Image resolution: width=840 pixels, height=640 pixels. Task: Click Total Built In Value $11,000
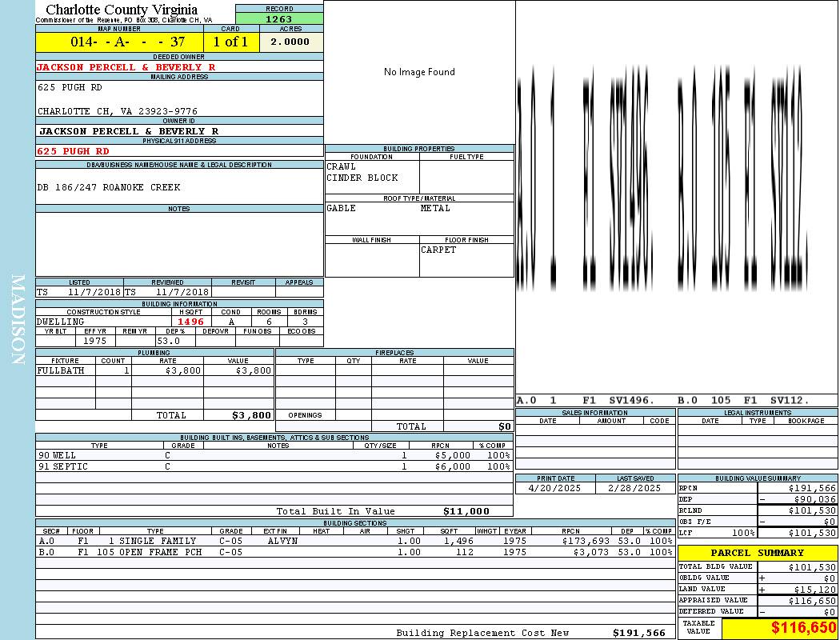coord(466,511)
